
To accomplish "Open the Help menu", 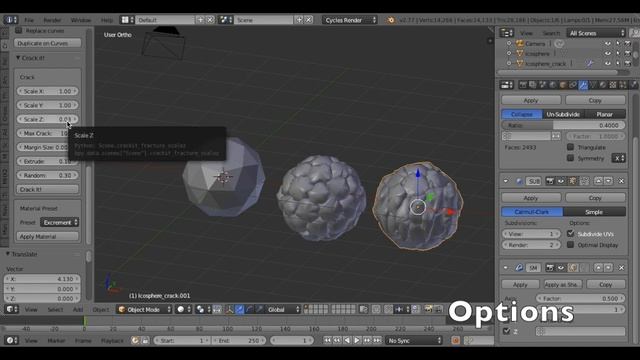I will tap(107, 20).
